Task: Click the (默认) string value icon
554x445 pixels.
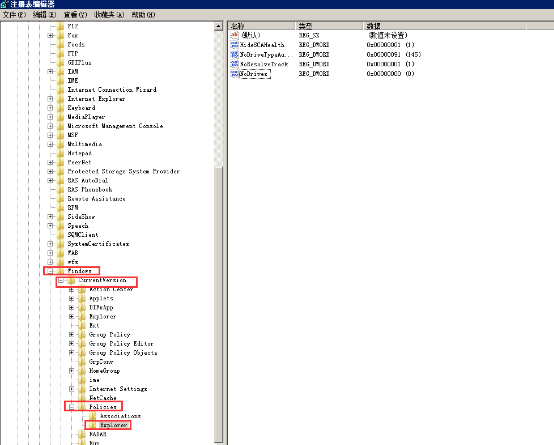Action: click(234, 35)
